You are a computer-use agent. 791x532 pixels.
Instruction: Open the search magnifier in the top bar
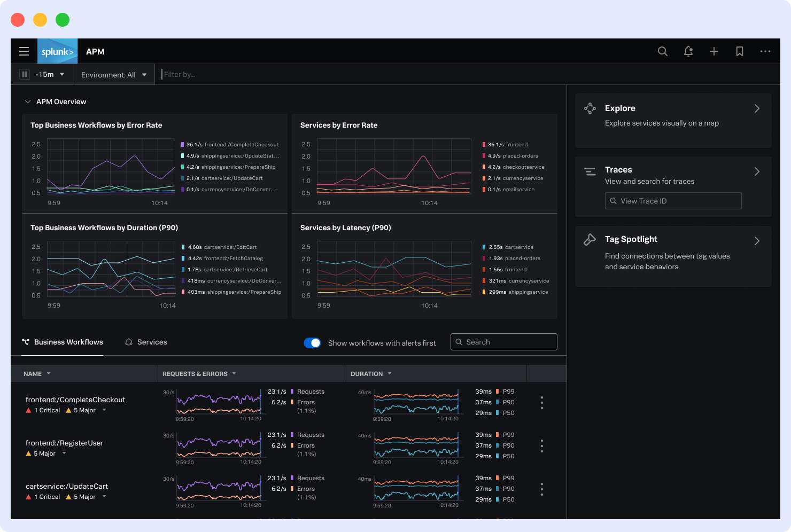662,51
